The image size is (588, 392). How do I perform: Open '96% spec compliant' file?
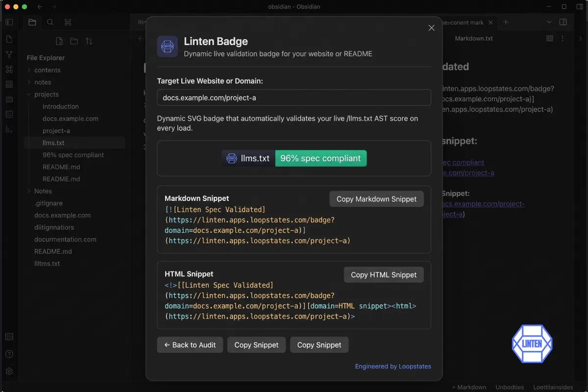[x=74, y=155]
